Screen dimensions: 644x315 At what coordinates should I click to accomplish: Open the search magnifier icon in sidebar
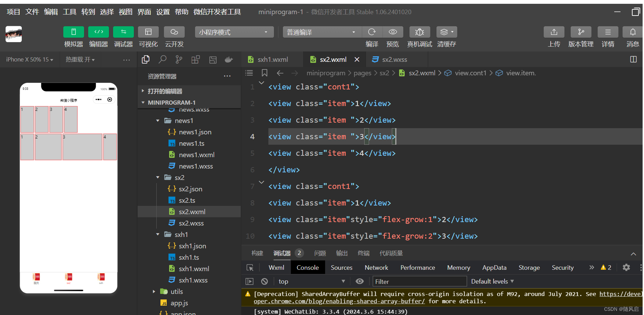pyautogui.click(x=162, y=59)
